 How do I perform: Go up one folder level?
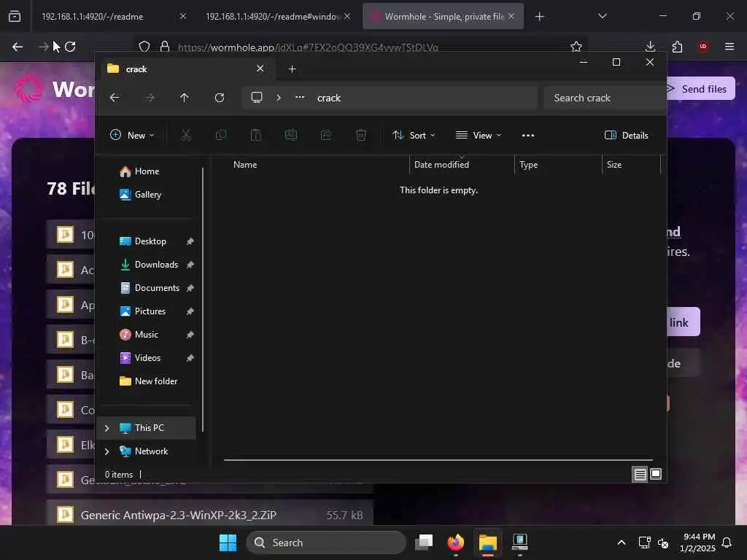click(185, 98)
